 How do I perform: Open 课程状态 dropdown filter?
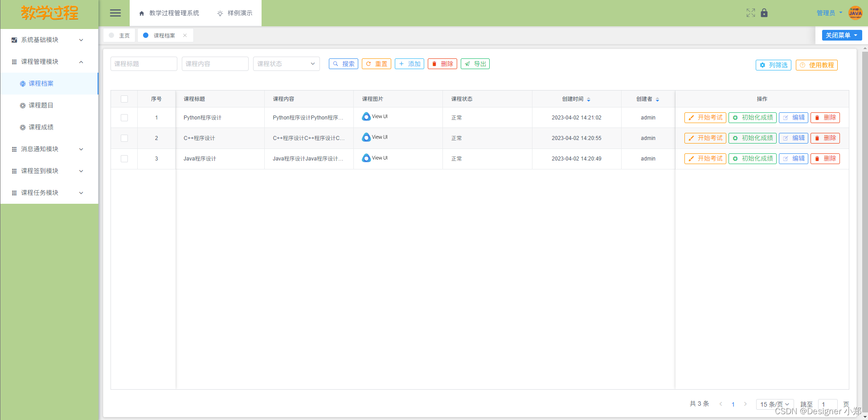287,64
